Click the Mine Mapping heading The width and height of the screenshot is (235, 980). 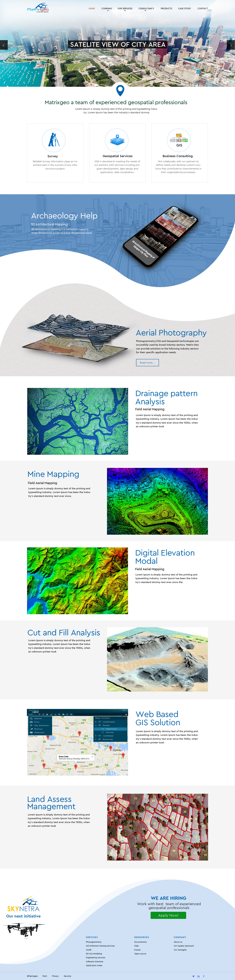(53, 474)
